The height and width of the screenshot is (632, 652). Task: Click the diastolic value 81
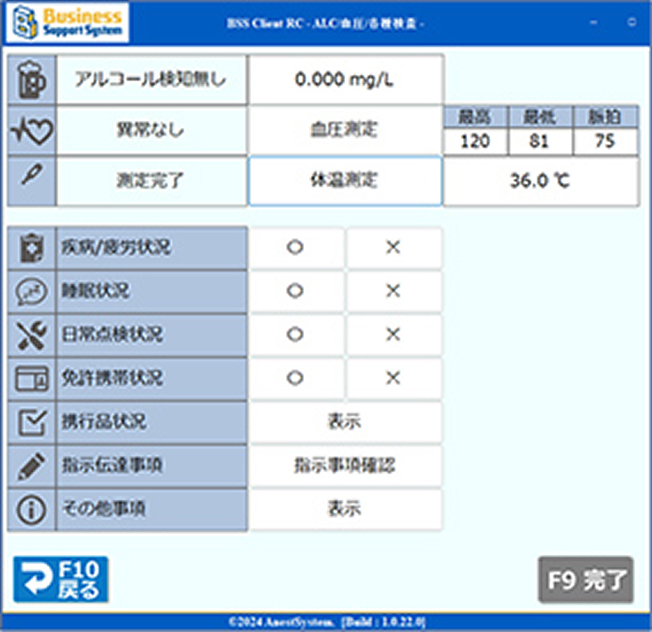click(540, 141)
